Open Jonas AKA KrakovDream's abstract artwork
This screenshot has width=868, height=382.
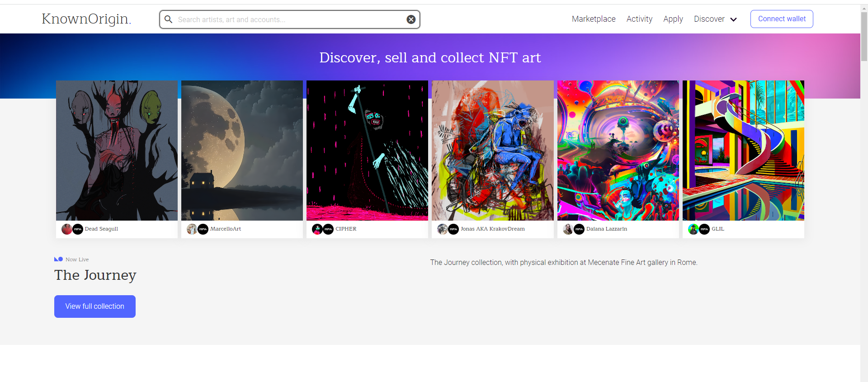[x=493, y=151]
